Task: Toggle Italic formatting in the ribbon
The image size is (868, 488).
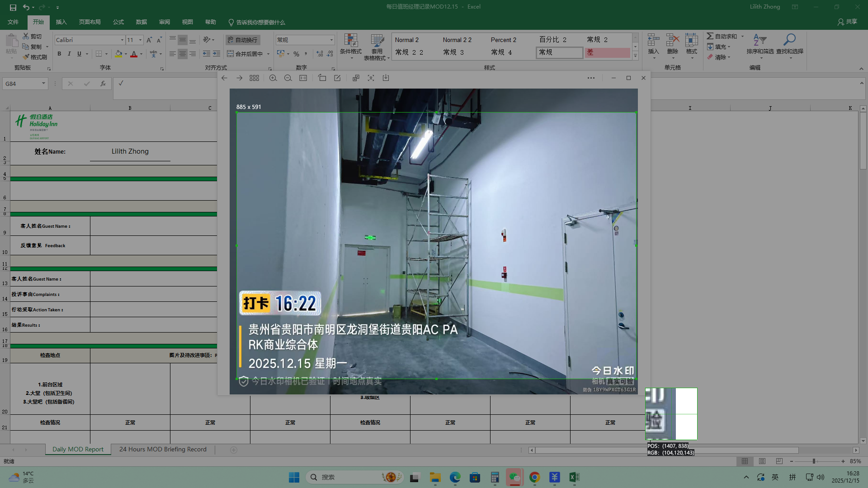Action: tap(69, 54)
